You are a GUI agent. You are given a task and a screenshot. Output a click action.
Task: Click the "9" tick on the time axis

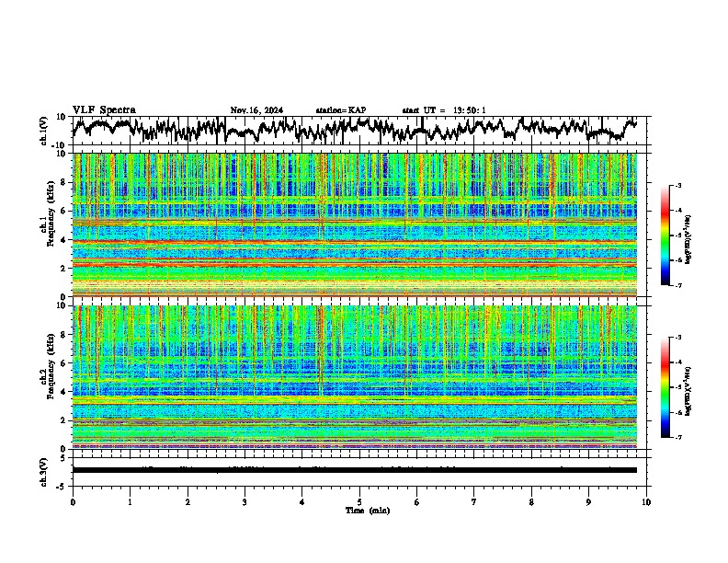click(588, 502)
